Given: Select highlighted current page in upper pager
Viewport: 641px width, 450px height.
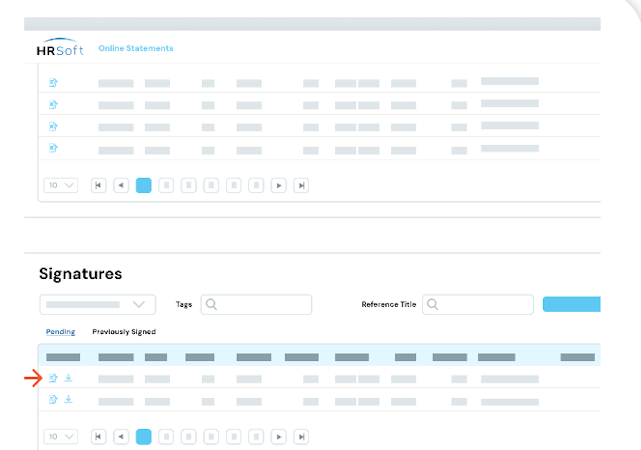Looking at the screenshot, I should pyautogui.click(x=143, y=186).
